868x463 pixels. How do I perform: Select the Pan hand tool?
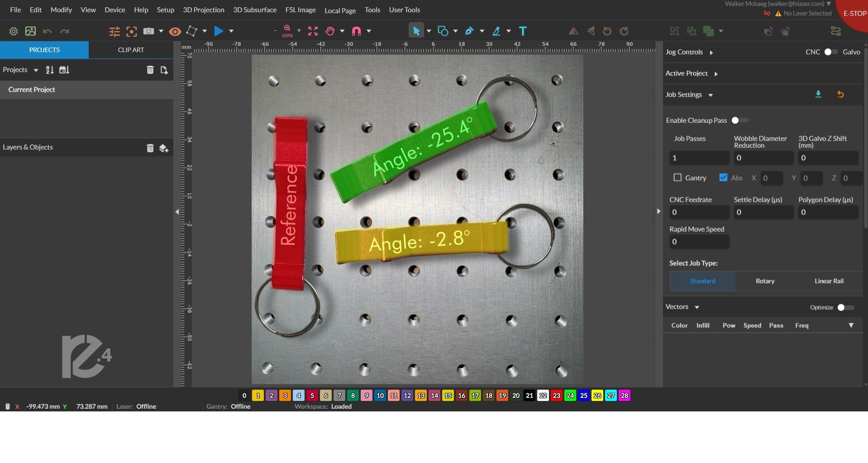tap(330, 31)
